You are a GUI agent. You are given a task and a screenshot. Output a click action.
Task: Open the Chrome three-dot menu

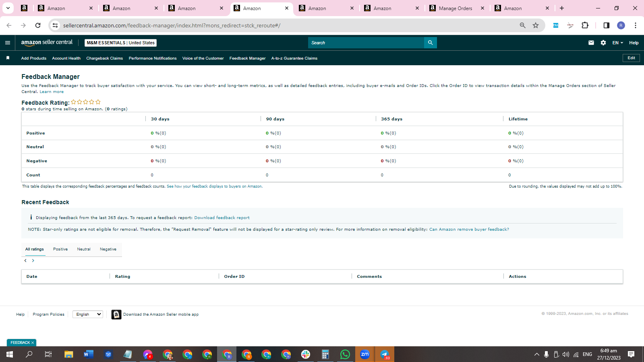(636, 25)
